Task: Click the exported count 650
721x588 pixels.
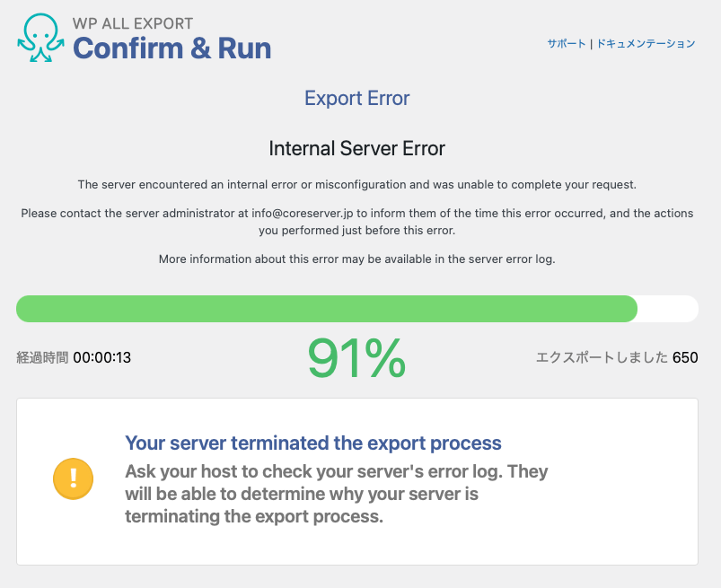Action: point(685,357)
